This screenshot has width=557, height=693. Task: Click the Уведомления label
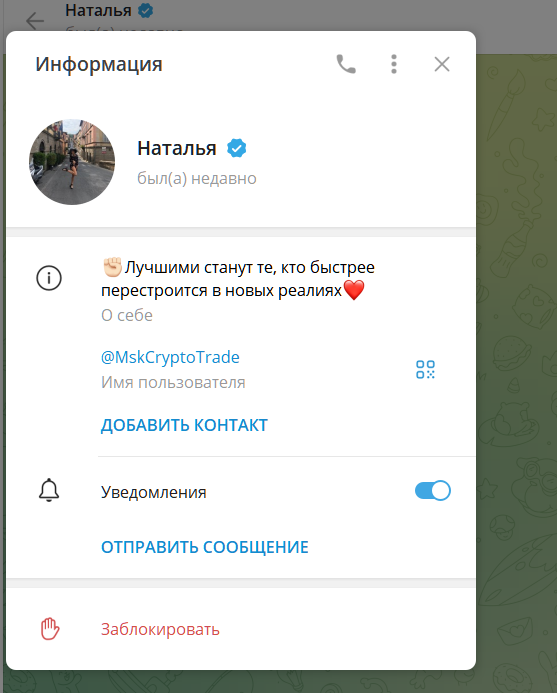pyautogui.click(x=153, y=492)
